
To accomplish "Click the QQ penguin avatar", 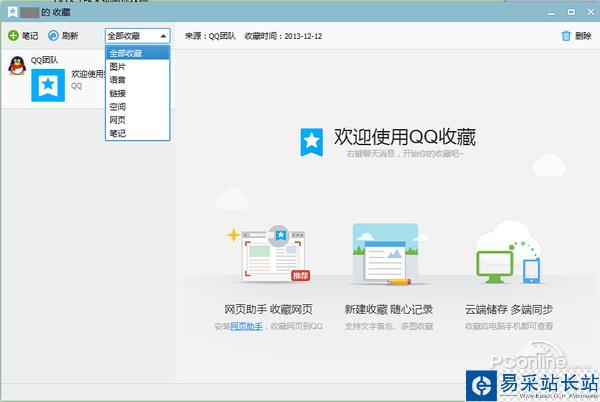I will point(17,65).
